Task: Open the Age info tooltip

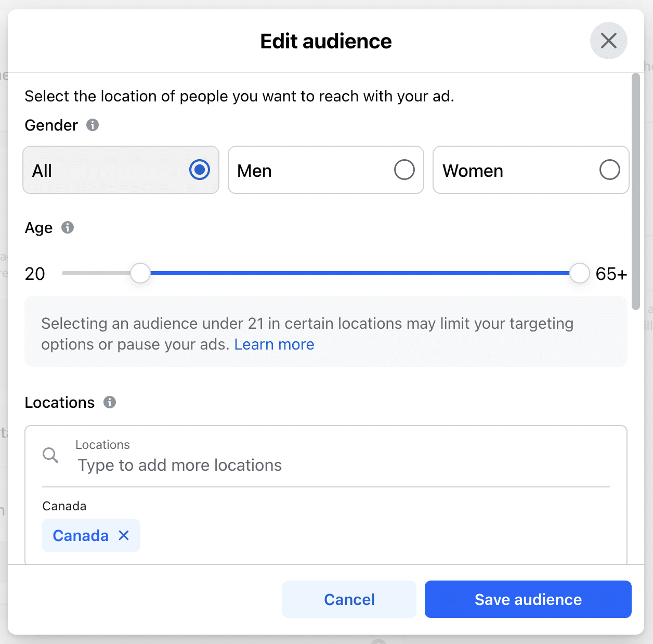Action: click(68, 227)
